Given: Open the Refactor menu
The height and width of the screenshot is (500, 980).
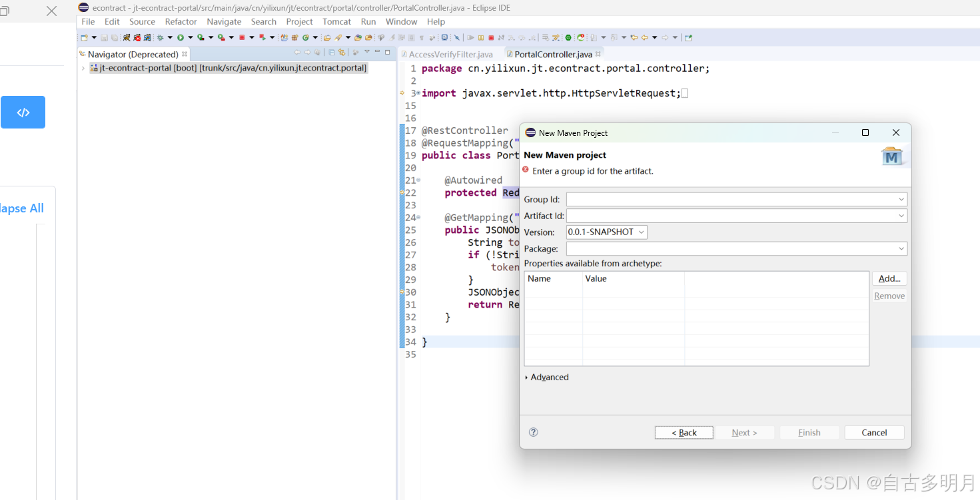Looking at the screenshot, I should (x=181, y=21).
